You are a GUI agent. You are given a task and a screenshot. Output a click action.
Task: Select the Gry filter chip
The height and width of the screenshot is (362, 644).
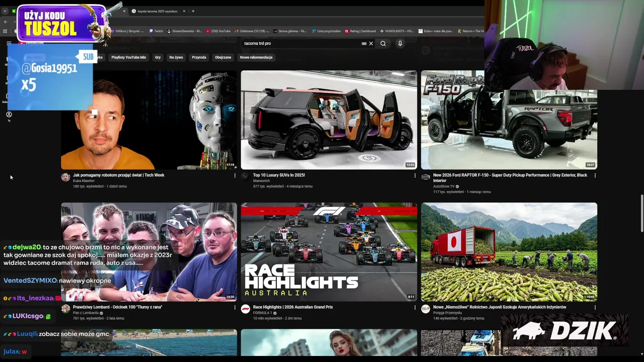[x=158, y=57]
